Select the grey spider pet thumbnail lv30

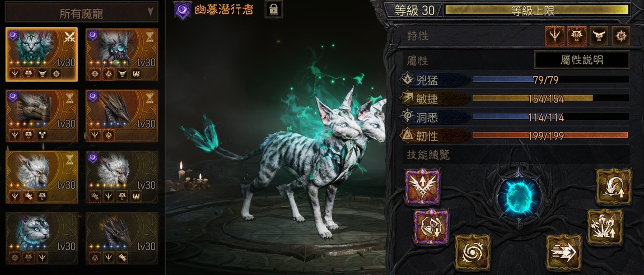[x=122, y=54]
